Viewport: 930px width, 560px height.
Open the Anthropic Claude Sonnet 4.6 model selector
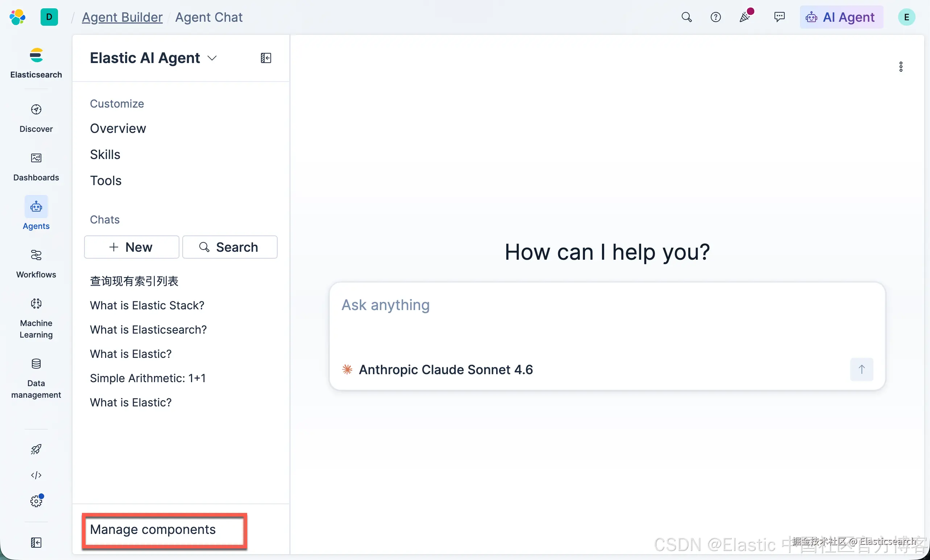click(x=437, y=369)
